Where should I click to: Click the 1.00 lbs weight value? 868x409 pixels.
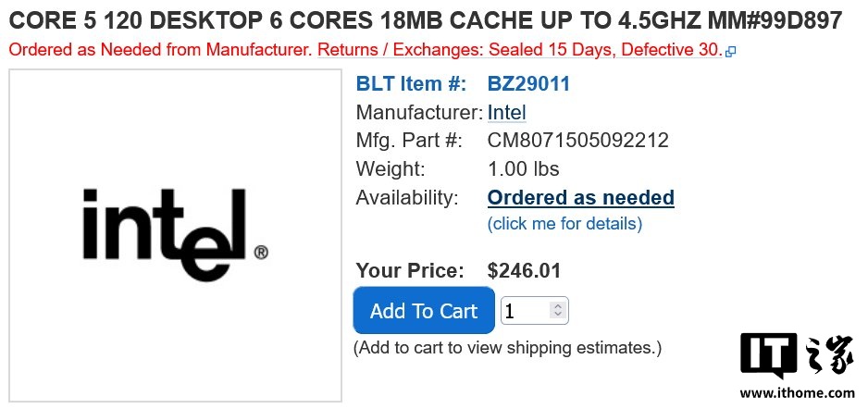(523, 169)
